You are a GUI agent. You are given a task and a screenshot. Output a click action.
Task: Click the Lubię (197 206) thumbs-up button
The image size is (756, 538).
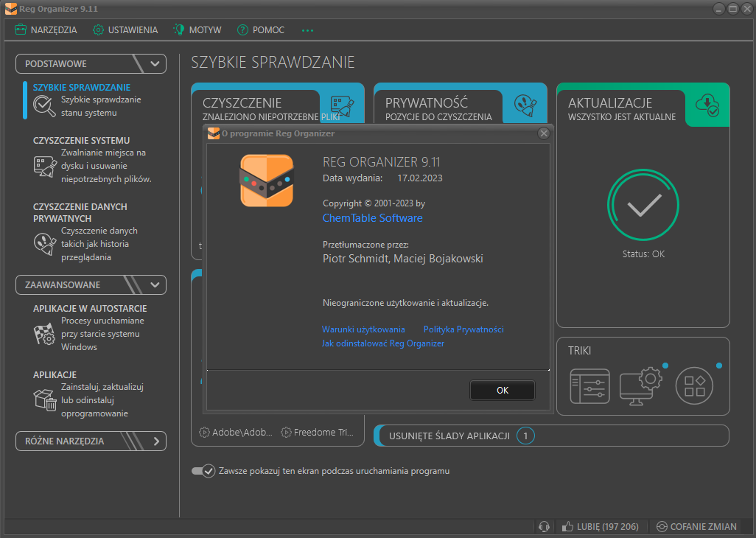(x=601, y=526)
